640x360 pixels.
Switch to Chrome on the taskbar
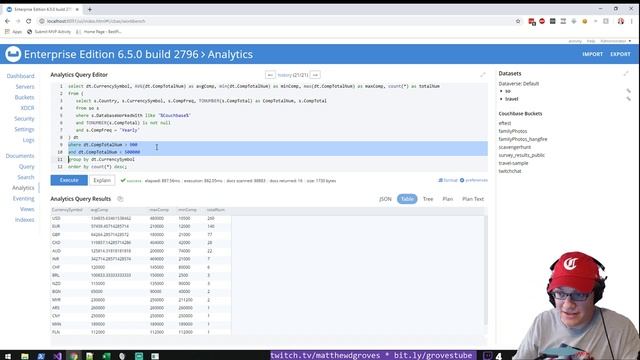pos(73,356)
